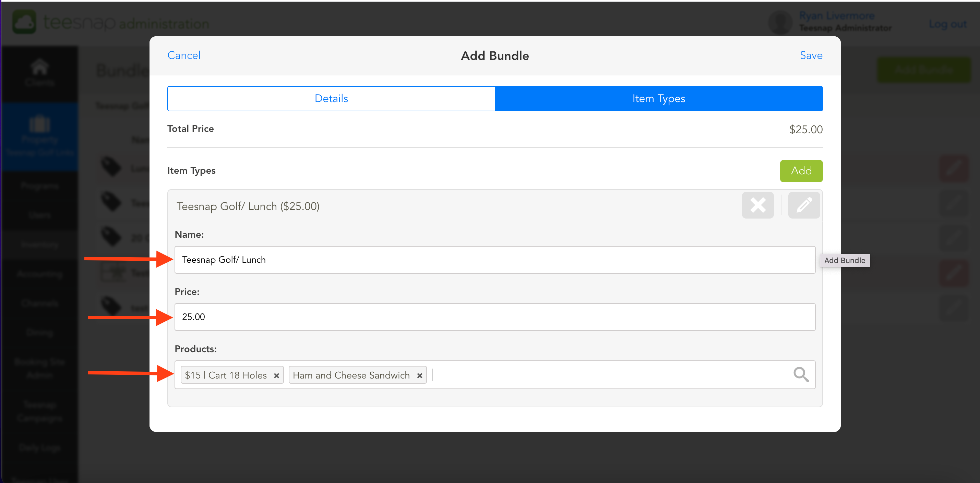Open Dining in the sidebar
This screenshot has height=483, width=980.
tap(39, 333)
